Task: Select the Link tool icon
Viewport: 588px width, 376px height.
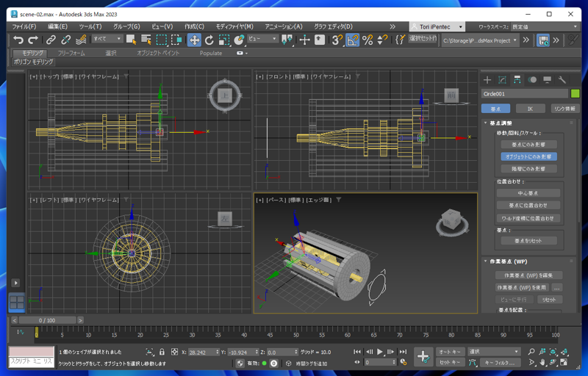Action: (x=51, y=40)
